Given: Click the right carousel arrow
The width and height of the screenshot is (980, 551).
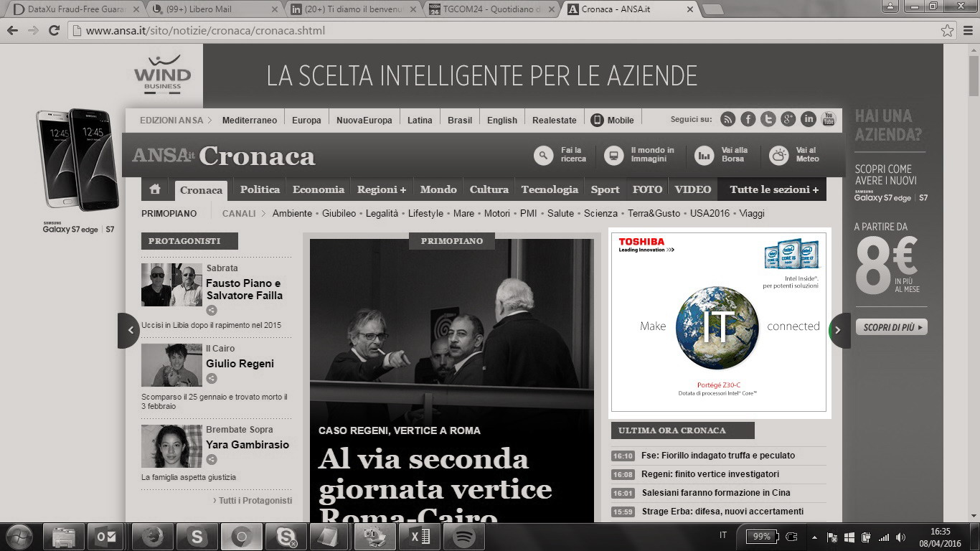Looking at the screenshot, I should click(839, 331).
